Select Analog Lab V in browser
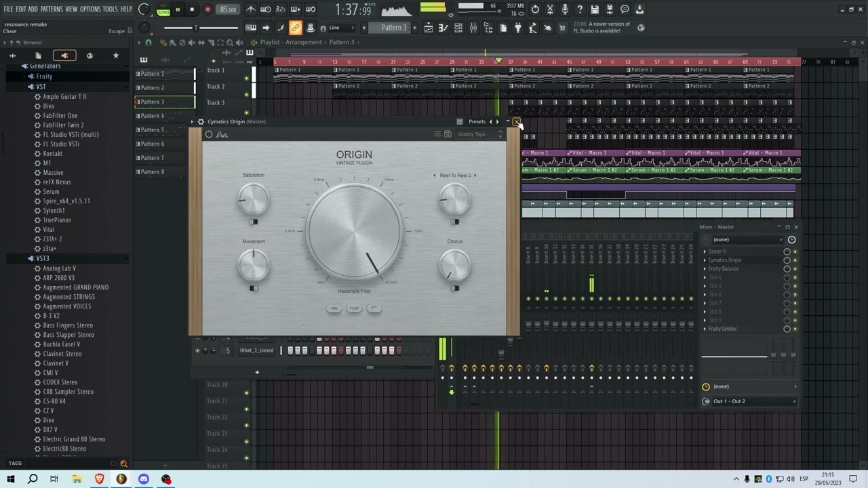 (x=59, y=268)
